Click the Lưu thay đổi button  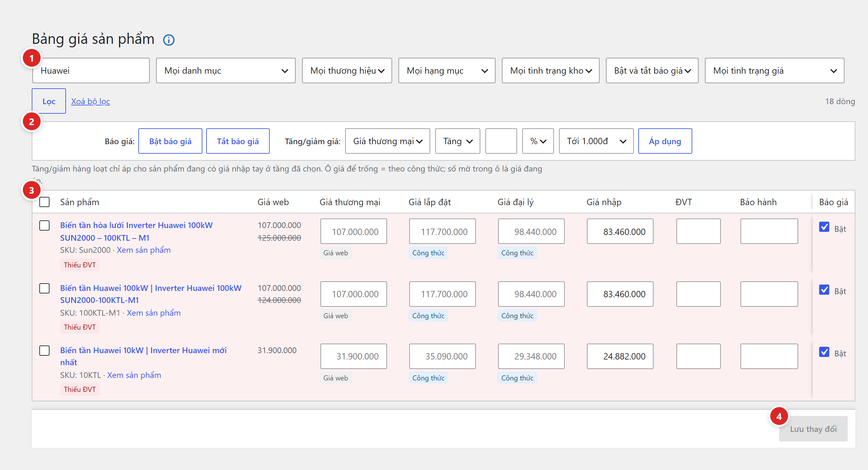813,429
